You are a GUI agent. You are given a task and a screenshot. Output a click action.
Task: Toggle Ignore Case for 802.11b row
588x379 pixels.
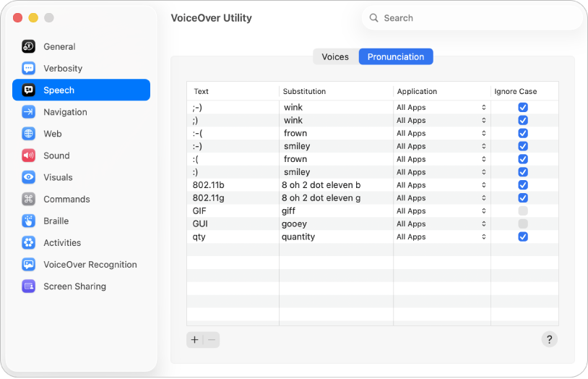(x=523, y=185)
